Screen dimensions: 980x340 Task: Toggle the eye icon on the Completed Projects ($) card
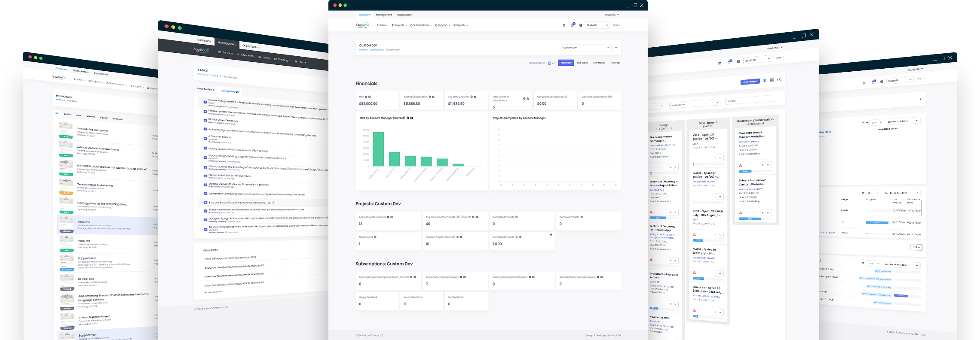[551, 235]
